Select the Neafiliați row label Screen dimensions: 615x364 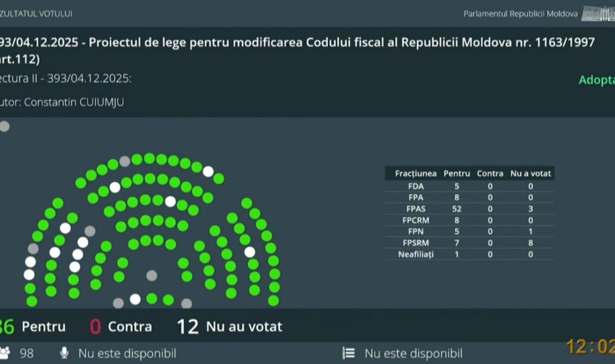coord(416,254)
